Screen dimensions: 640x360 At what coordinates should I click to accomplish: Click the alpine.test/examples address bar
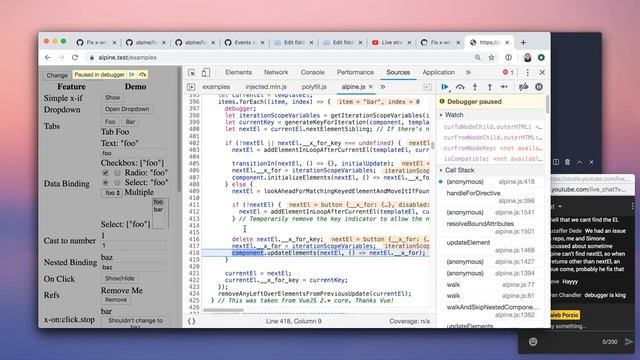(x=278, y=58)
